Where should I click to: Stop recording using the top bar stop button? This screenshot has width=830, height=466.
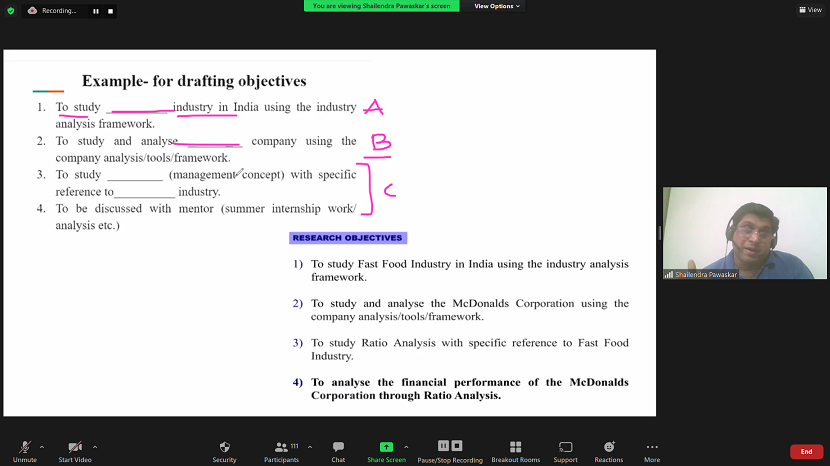coord(110,11)
